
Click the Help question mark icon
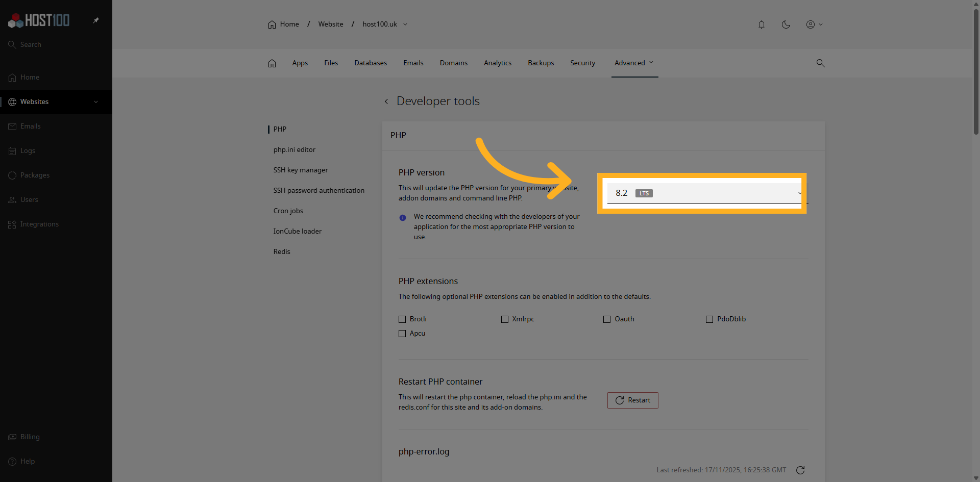pyautogui.click(x=12, y=462)
